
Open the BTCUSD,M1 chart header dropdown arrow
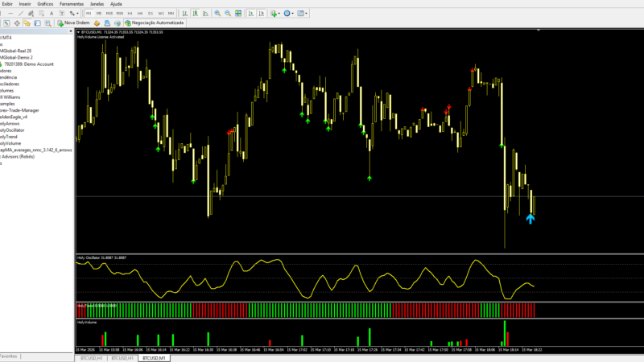coord(78,32)
